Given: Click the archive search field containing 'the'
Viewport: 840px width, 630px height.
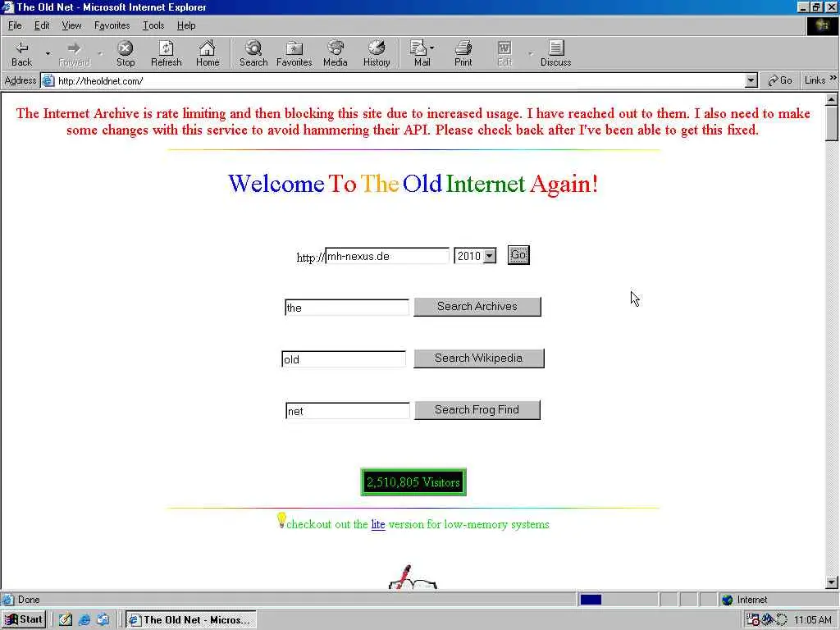Looking at the screenshot, I should tap(347, 308).
